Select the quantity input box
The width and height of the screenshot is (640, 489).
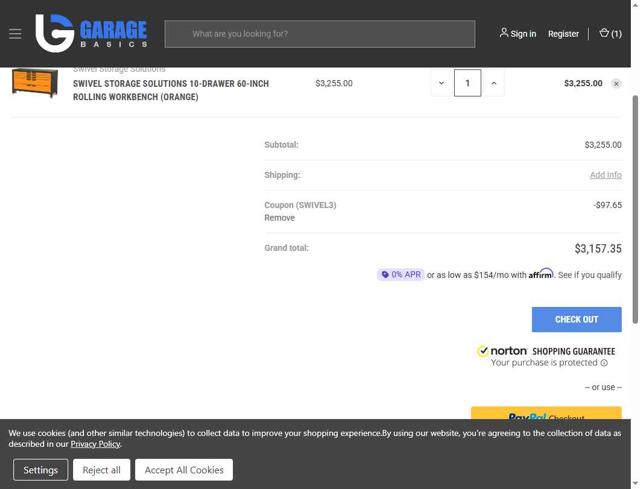pos(467,83)
